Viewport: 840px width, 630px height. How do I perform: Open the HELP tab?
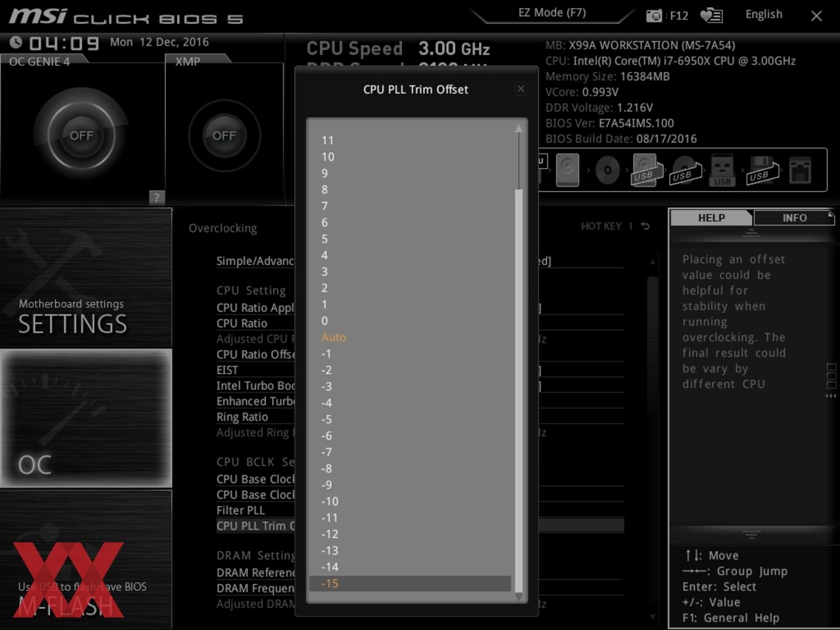[x=712, y=217]
